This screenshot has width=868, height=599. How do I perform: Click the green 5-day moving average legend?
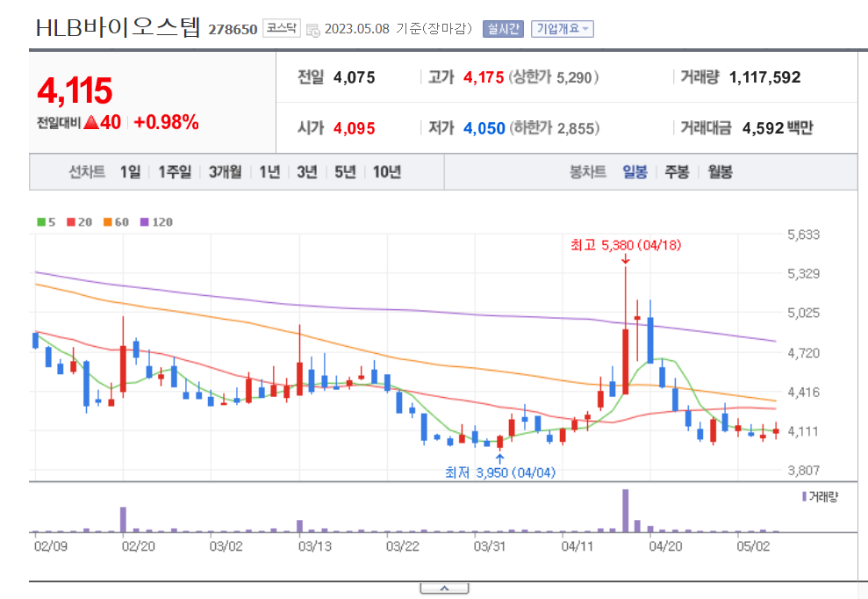46,222
